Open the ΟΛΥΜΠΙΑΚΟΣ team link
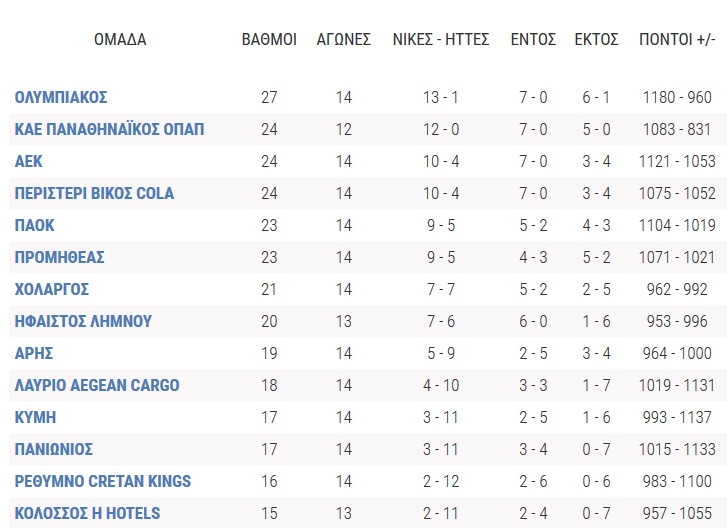 (61, 97)
